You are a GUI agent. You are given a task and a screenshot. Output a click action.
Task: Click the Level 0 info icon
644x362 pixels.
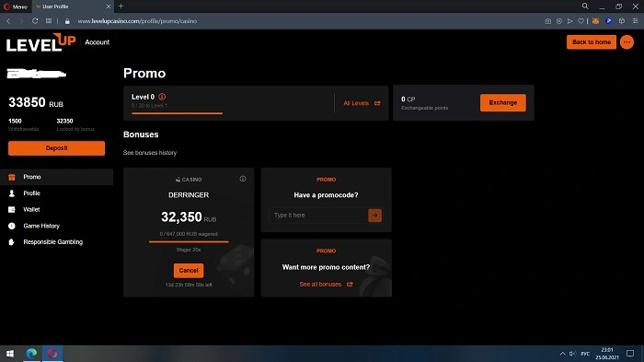pos(162,97)
